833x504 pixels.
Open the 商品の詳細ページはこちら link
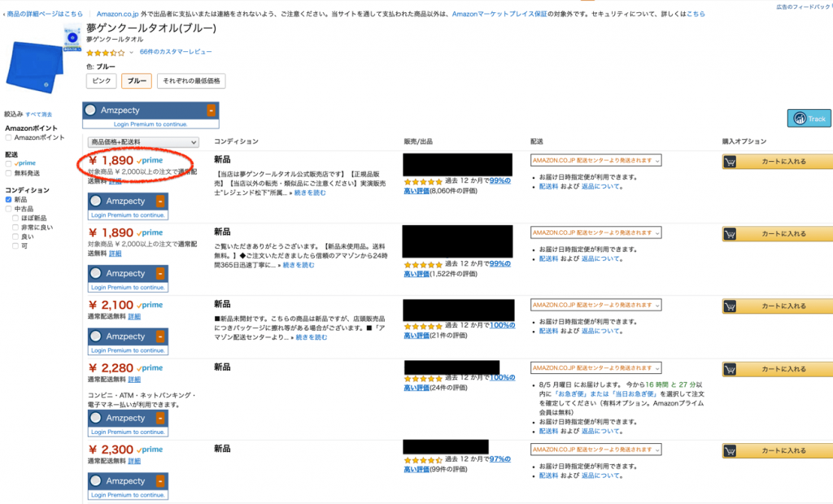[x=45, y=14]
